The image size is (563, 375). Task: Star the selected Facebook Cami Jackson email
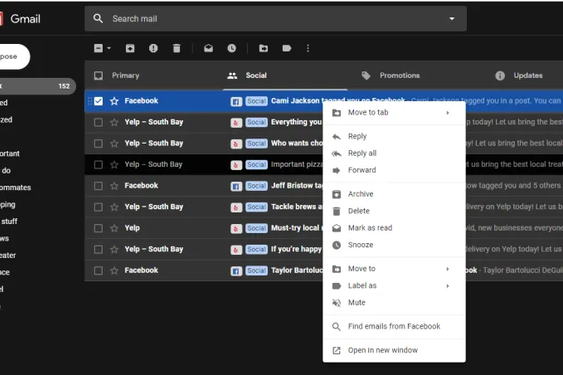(x=114, y=101)
